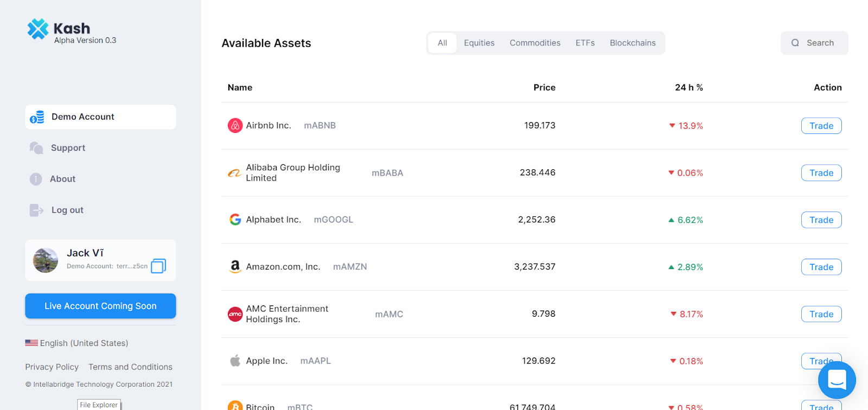Log out using the sidebar
The height and width of the screenshot is (410, 868).
click(x=67, y=210)
